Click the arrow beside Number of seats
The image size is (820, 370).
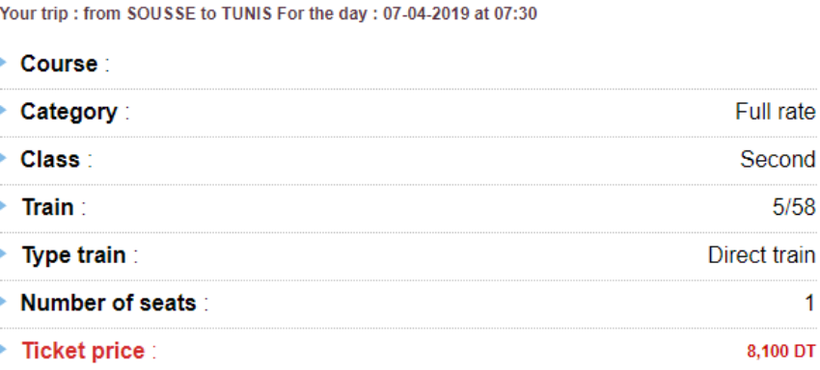(3, 302)
